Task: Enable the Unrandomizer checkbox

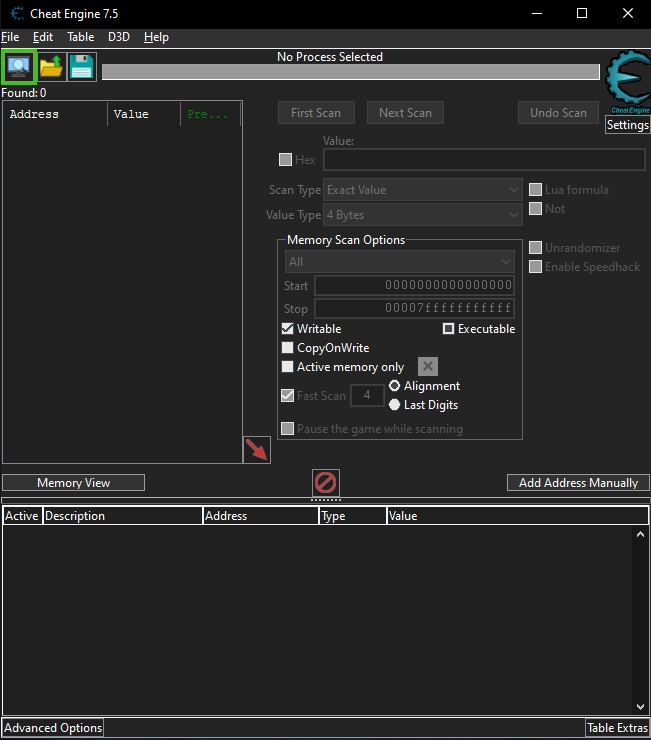Action: pos(535,248)
